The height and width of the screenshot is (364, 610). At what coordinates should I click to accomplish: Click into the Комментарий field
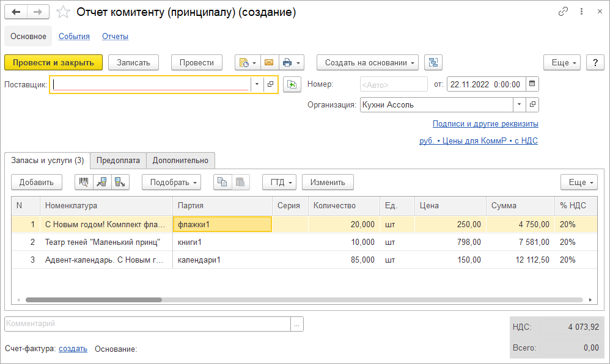147,324
